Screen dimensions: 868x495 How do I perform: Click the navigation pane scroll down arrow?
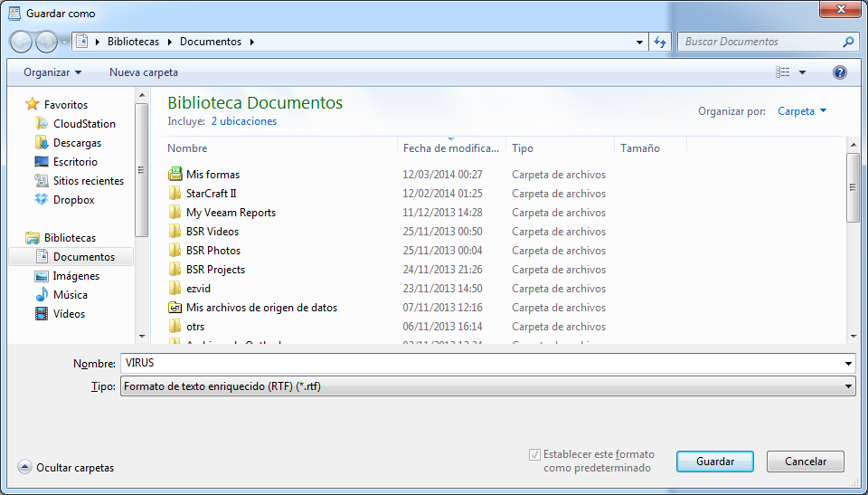(x=142, y=336)
